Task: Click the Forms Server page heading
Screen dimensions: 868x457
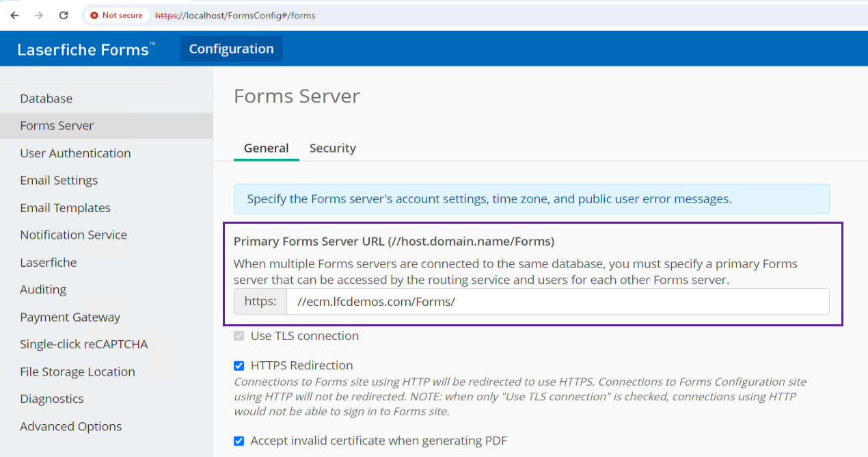Action: 297,96
